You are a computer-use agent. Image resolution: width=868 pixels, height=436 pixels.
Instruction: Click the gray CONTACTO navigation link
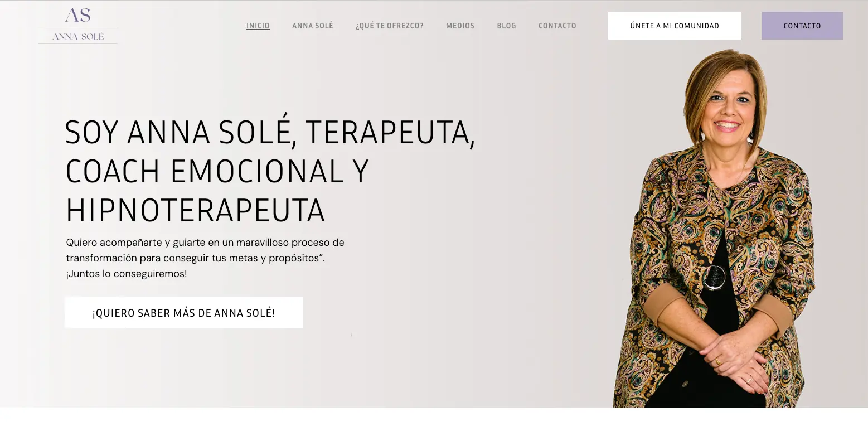[x=557, y=26]
